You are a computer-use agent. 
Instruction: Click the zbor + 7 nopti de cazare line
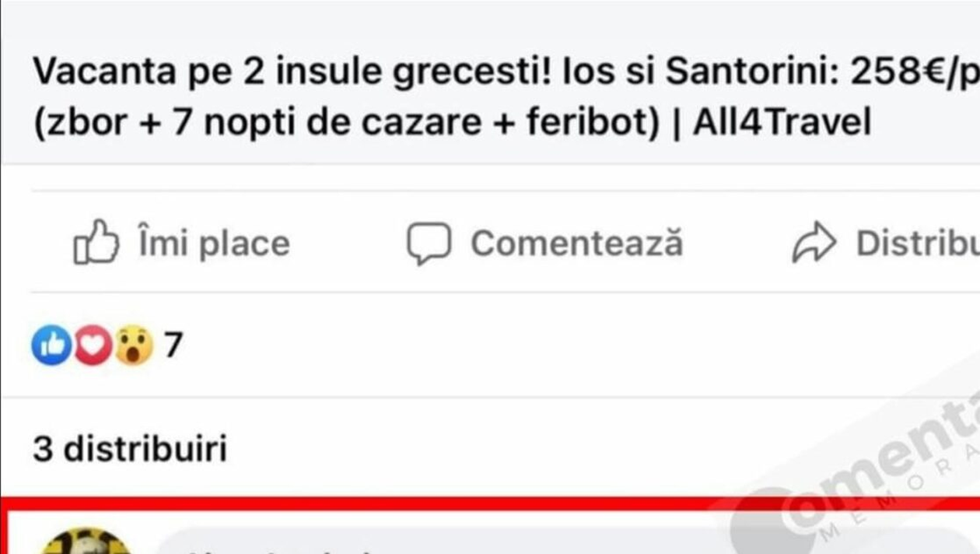[x=346, y=123]
